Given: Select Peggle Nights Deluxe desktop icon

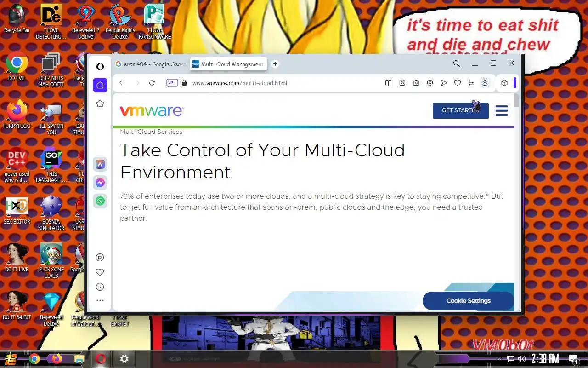Looking at the screenshot, I should 120,22.
